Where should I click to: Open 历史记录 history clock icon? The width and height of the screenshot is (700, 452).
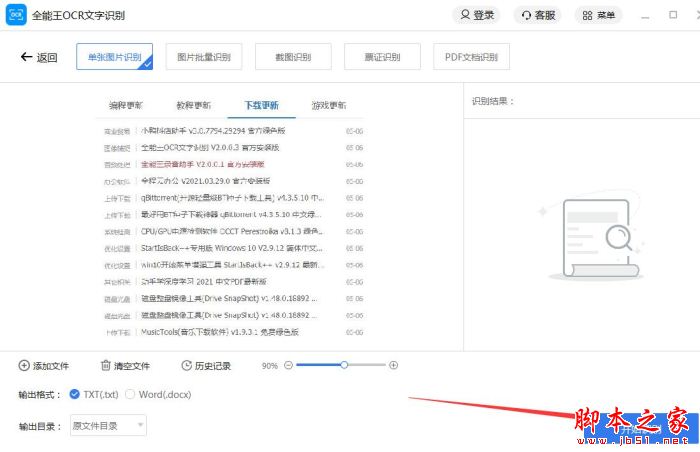[186, 366]
